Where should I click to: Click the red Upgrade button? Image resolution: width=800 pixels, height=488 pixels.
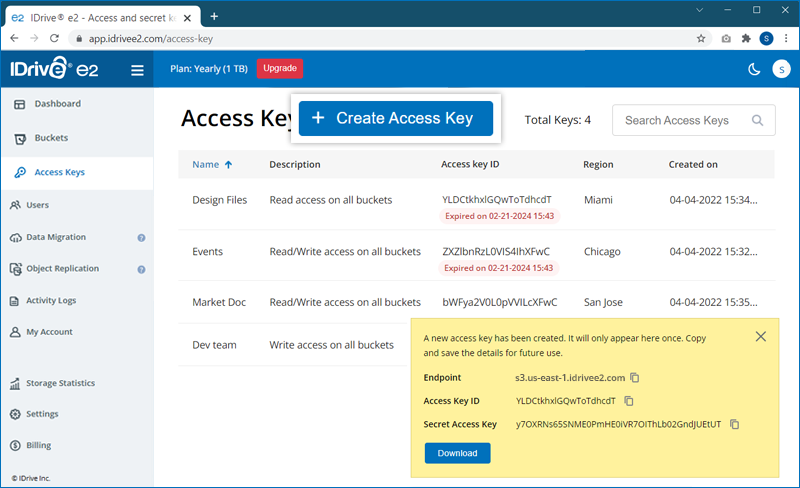tap(280, 68)
